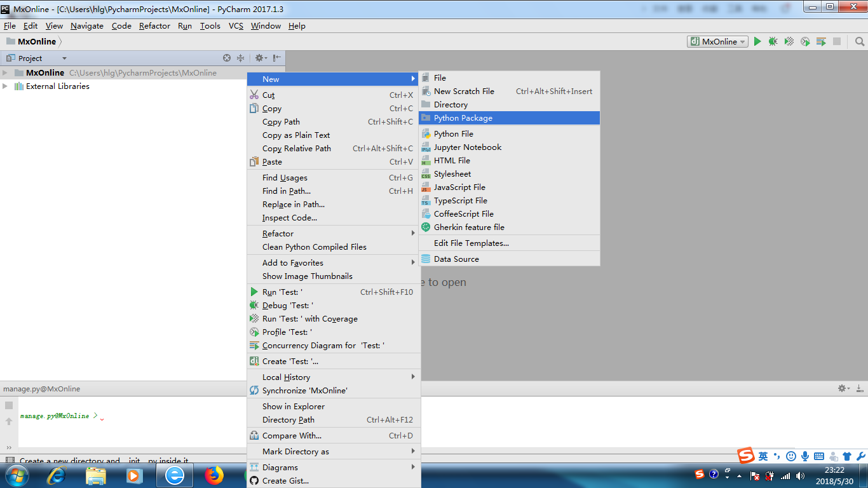Expand Add to Favorites submenu
This screenshot has height=488, width=868.
[334, 262]
